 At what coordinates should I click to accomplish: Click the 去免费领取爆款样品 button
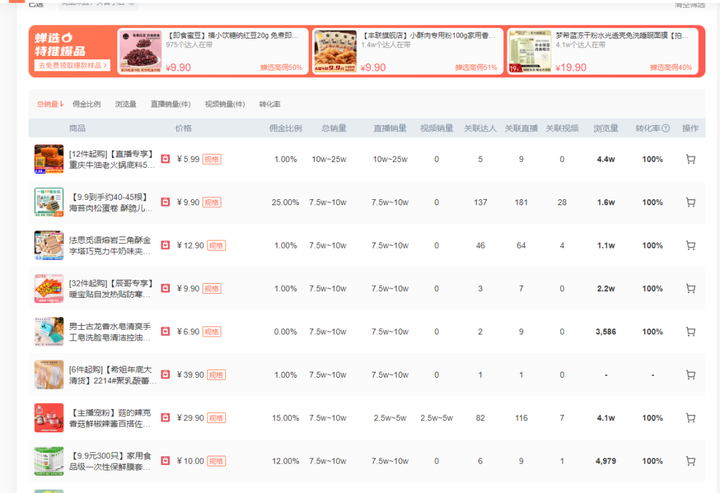[x=72, y=66]
